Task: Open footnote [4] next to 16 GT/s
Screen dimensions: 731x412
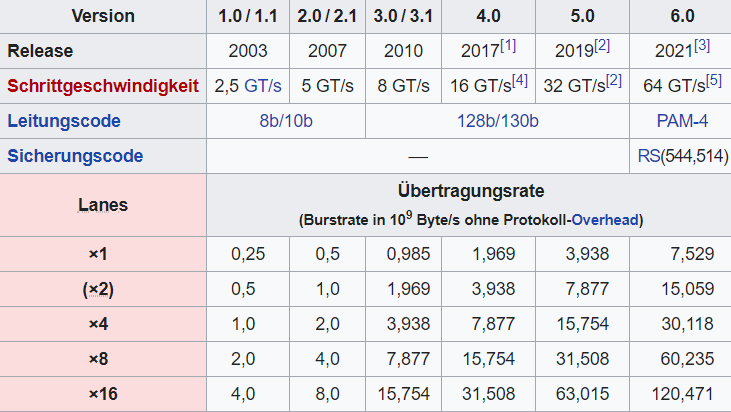Action: [x=520, y=81]
